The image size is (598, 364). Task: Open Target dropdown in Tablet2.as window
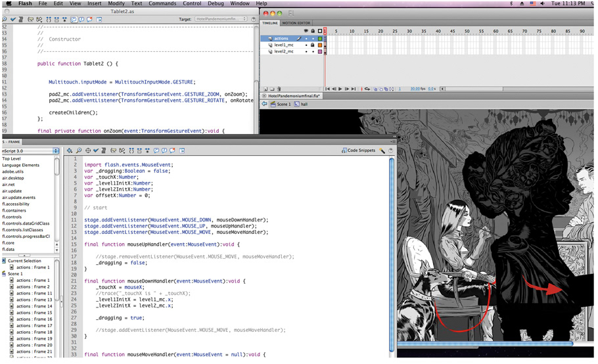tap(221, 19)
